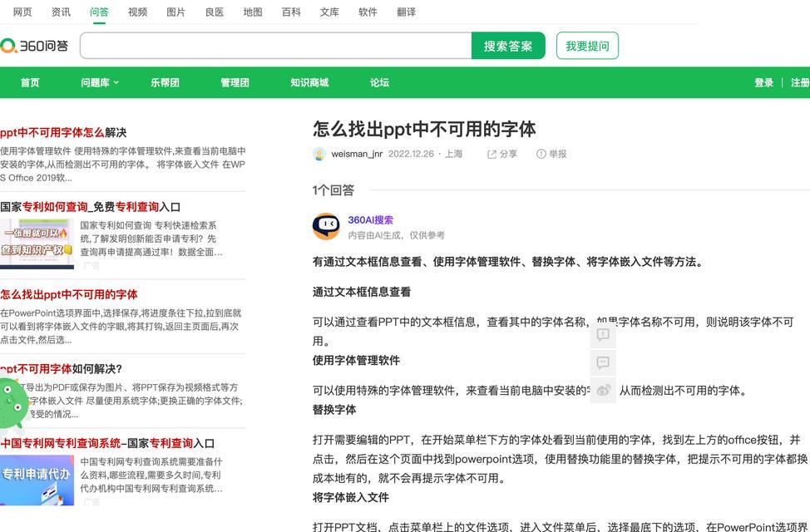Click the 专利申请代办 ad thumbnail

pos(37,480)
